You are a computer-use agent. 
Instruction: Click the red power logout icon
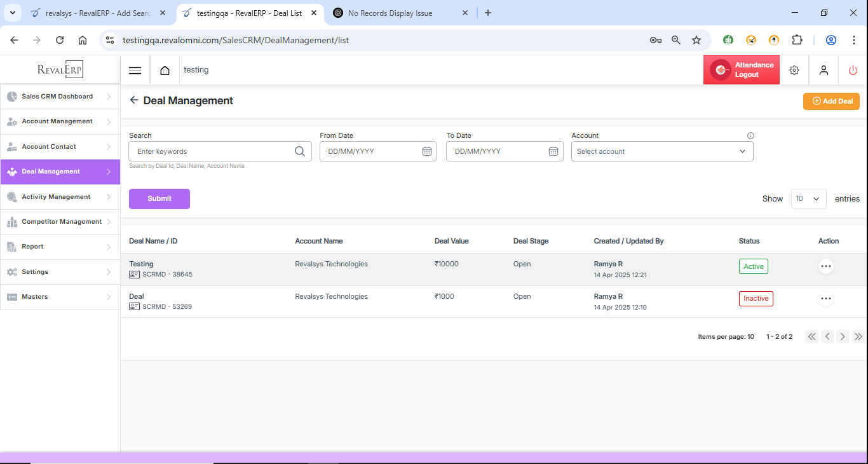(x=853, y=70)
